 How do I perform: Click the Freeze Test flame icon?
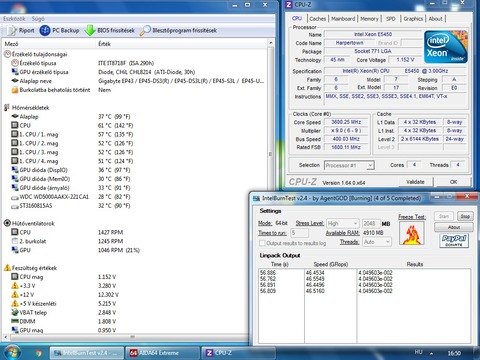tap(412, 233)
